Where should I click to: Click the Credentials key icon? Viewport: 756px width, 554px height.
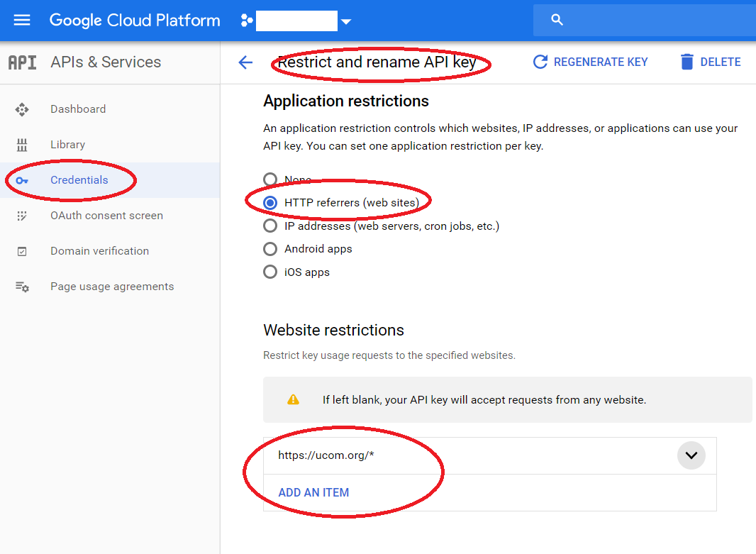pos(22,181)
